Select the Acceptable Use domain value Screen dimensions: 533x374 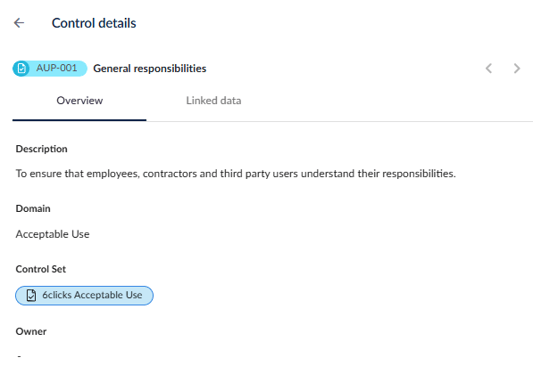click(x=53, y=234)
